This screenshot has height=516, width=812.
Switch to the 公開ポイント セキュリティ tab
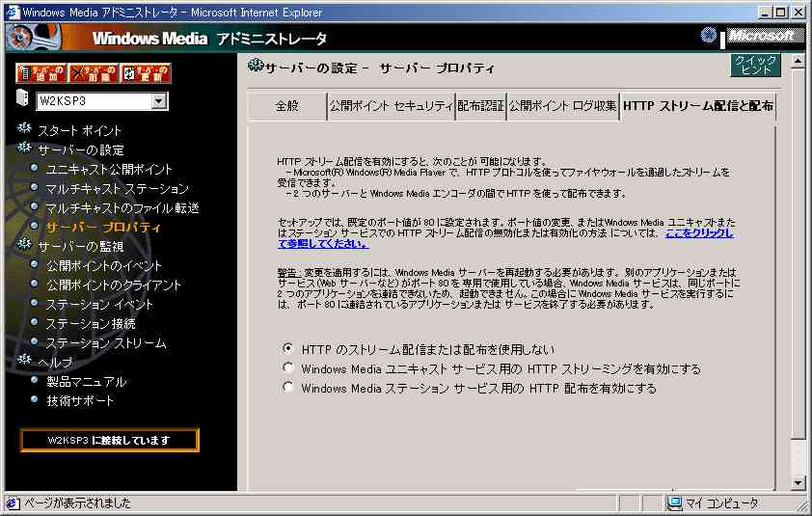pos(391,106)
